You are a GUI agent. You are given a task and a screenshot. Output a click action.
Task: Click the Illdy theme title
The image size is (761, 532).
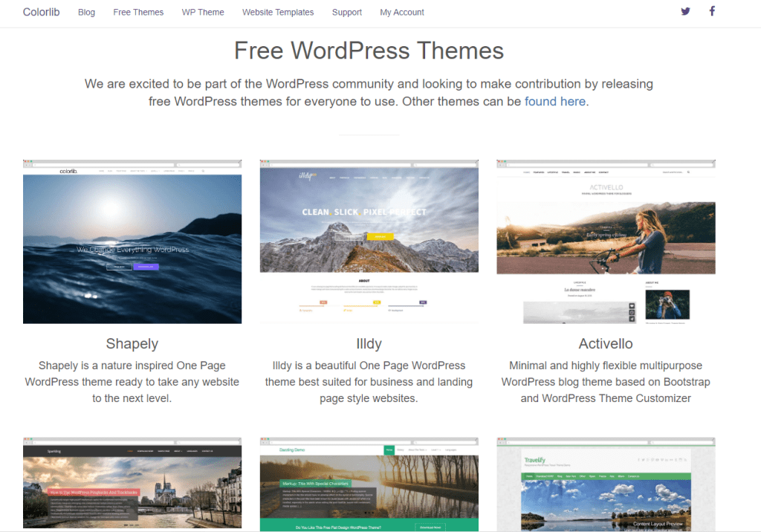[x=369, y=344]
